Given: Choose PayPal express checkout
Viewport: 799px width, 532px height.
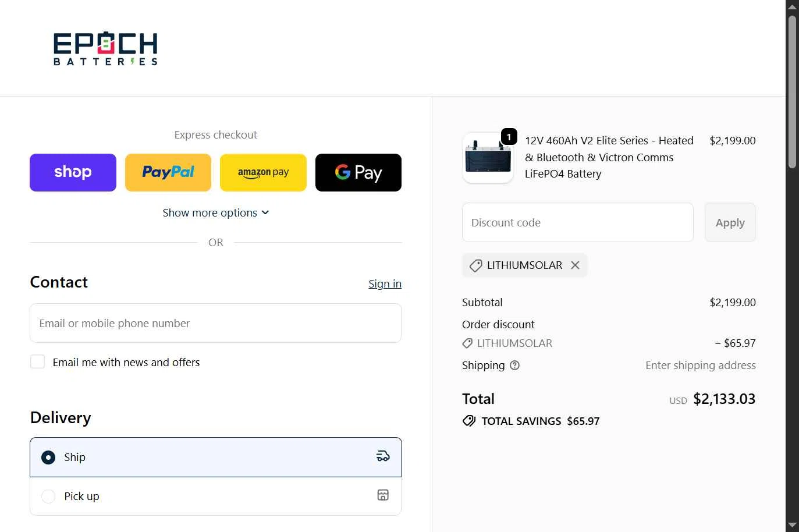Looking at the screenshot, I should point(168,172).
